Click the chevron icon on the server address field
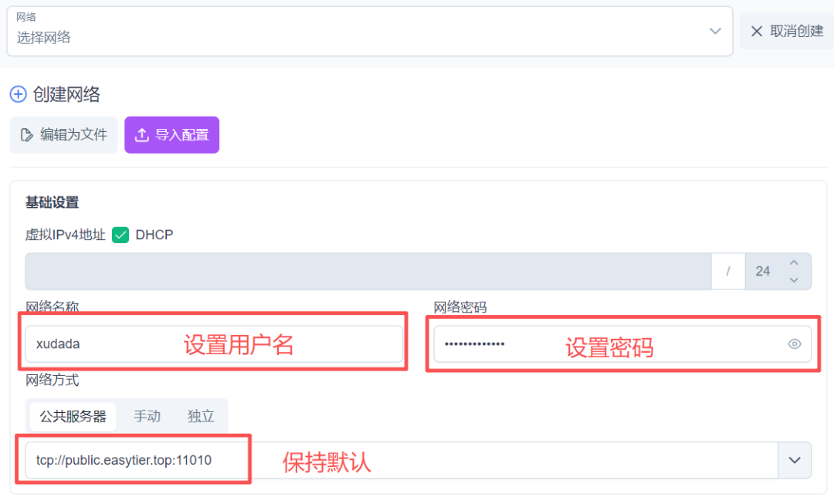This screenshot has width=834, height=504. (x=795, y=460)
